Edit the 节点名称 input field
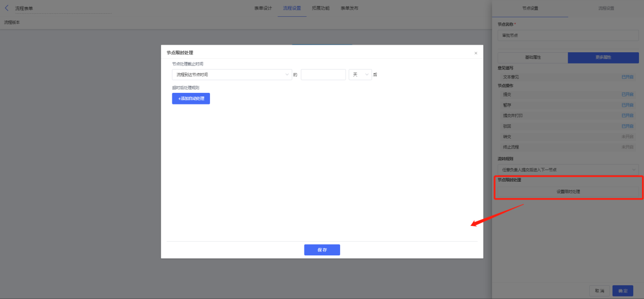644x299 pixels. 568,36
